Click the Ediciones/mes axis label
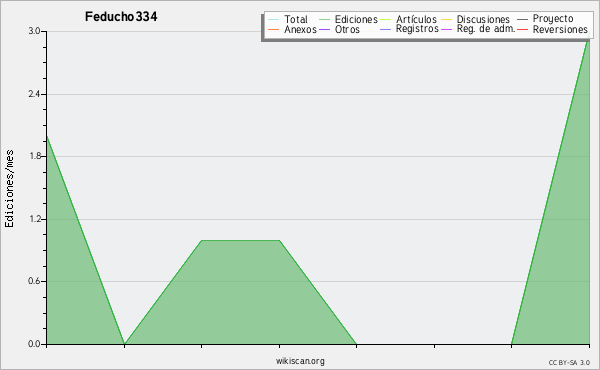600x370 pixels. (9, 189)
